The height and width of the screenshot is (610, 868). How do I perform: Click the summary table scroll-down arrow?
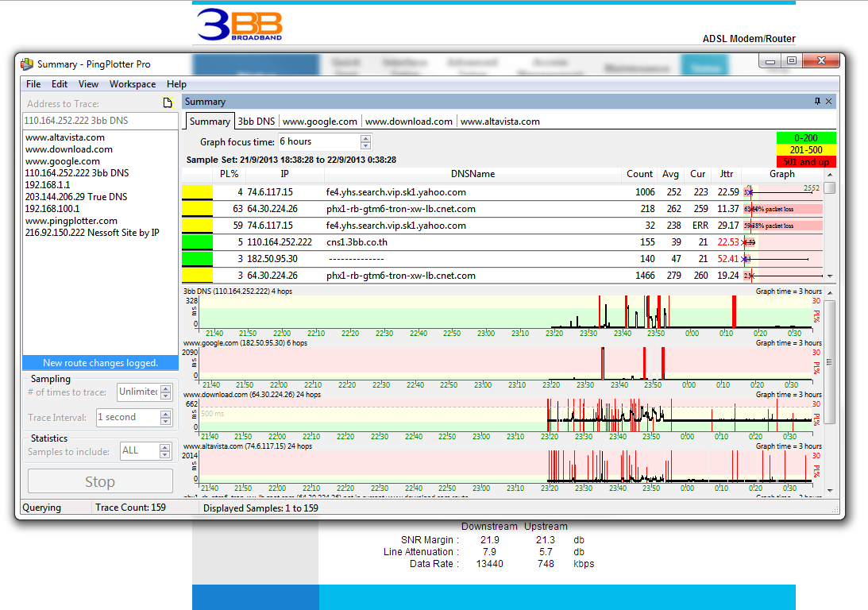point(830,276)
